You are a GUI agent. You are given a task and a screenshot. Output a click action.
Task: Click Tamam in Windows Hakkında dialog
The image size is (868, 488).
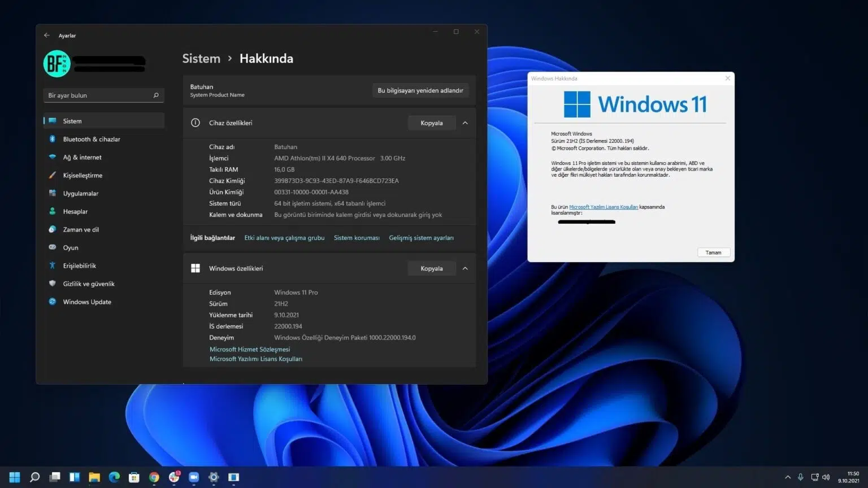click(713, 252)
